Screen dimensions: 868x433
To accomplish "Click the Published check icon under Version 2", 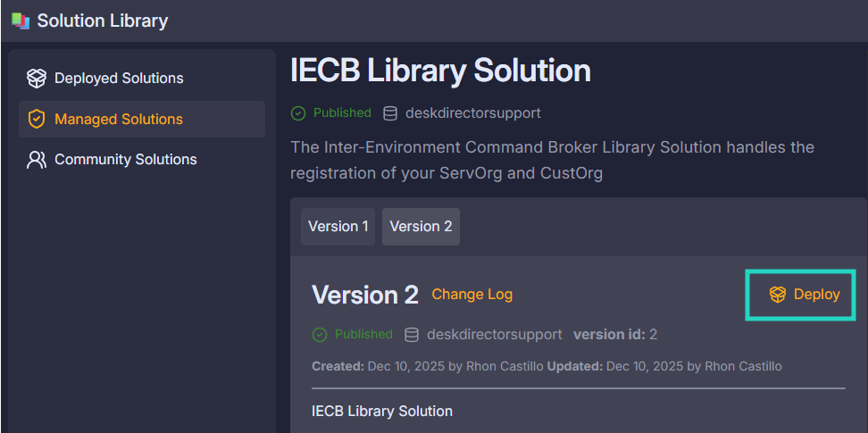I will tap(320, 335).
